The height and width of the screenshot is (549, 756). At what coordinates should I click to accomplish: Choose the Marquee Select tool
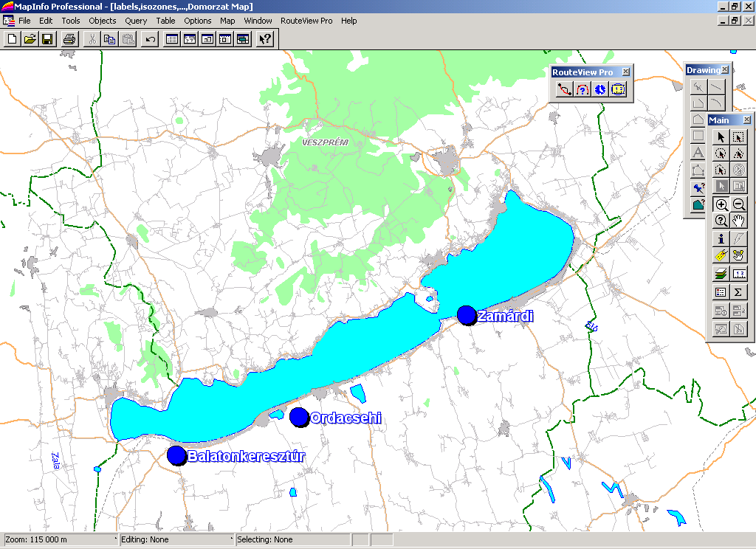pos(739,137)
